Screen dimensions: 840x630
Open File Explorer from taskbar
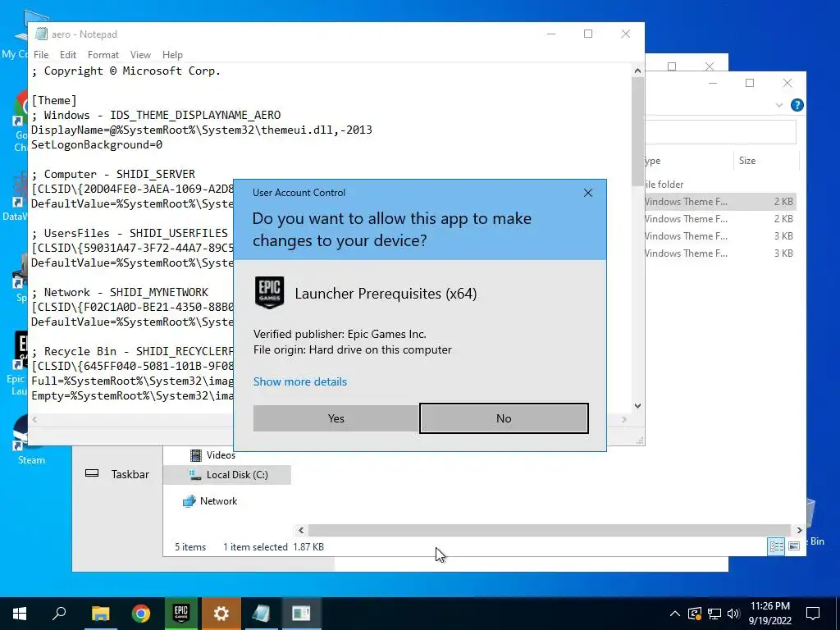click(100, 614)
